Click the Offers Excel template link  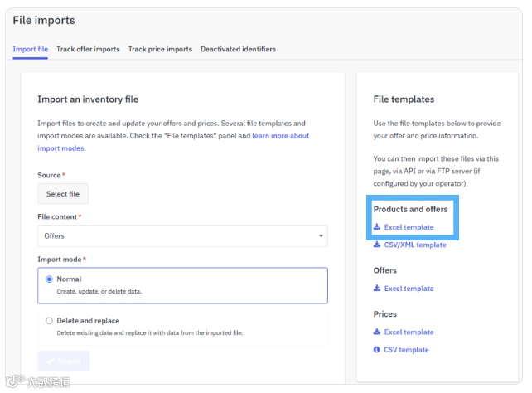[x=409, y=289]
